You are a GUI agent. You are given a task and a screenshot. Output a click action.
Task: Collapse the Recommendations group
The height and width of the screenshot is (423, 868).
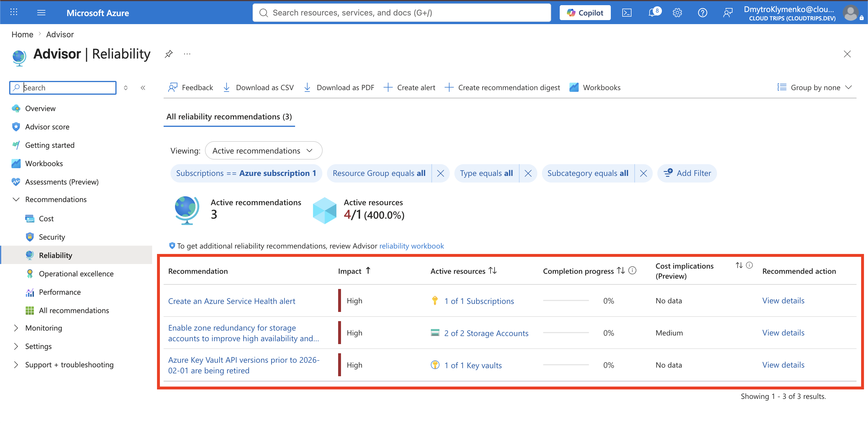[16, 199]
